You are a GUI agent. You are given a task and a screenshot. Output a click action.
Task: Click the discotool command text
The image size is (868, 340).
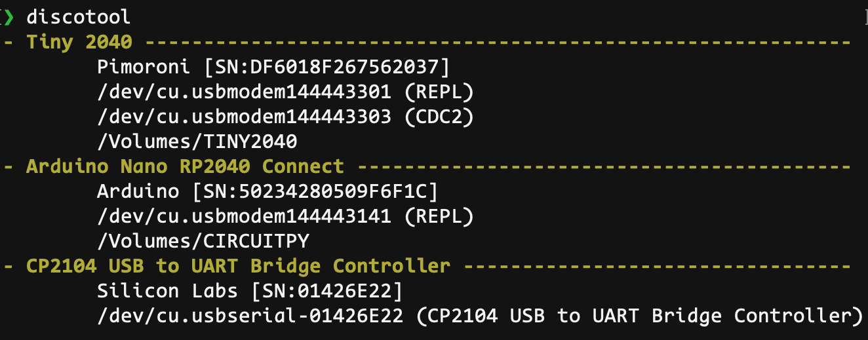point(78,16)
